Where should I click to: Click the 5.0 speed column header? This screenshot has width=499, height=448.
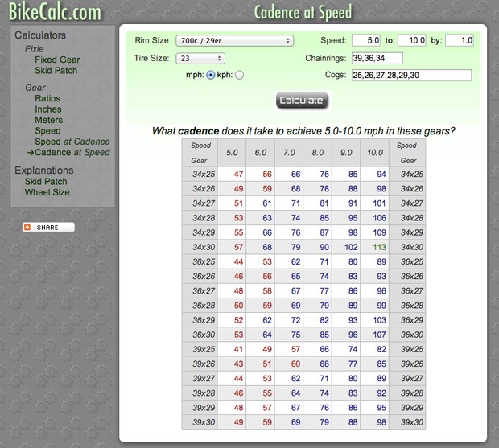pos(232,153)
